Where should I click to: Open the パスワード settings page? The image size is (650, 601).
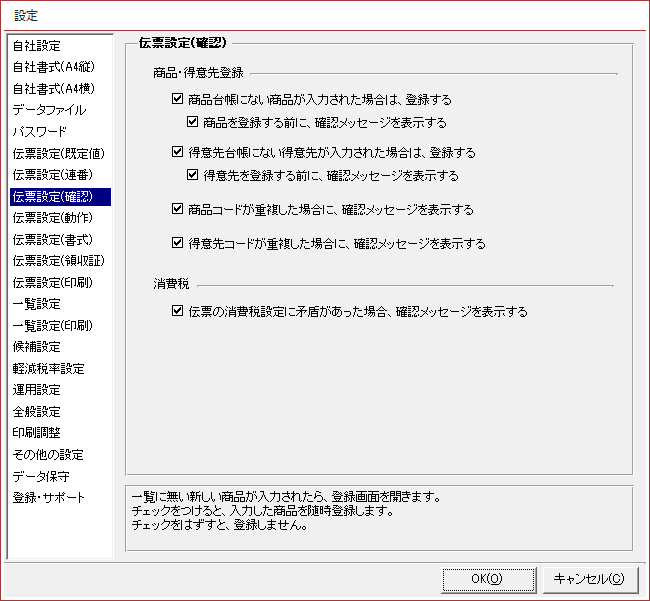pos(40,132)
